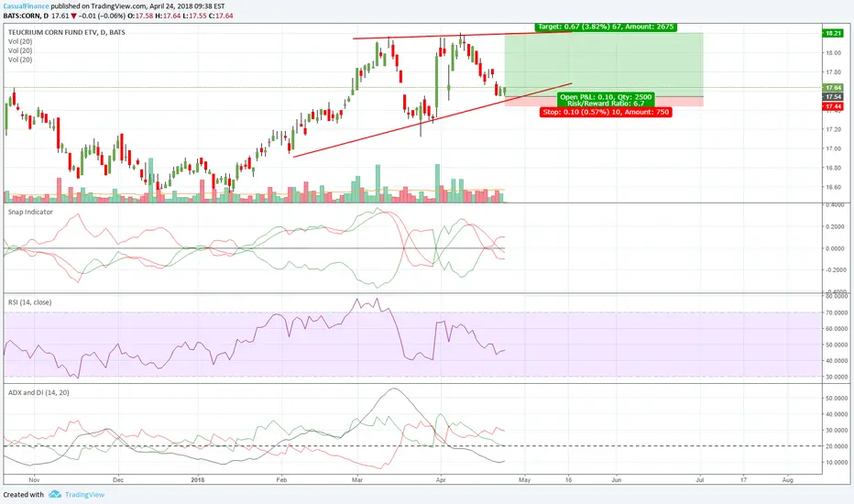
Task: Click the Mar label on time axis
Action: pos(357,480)
